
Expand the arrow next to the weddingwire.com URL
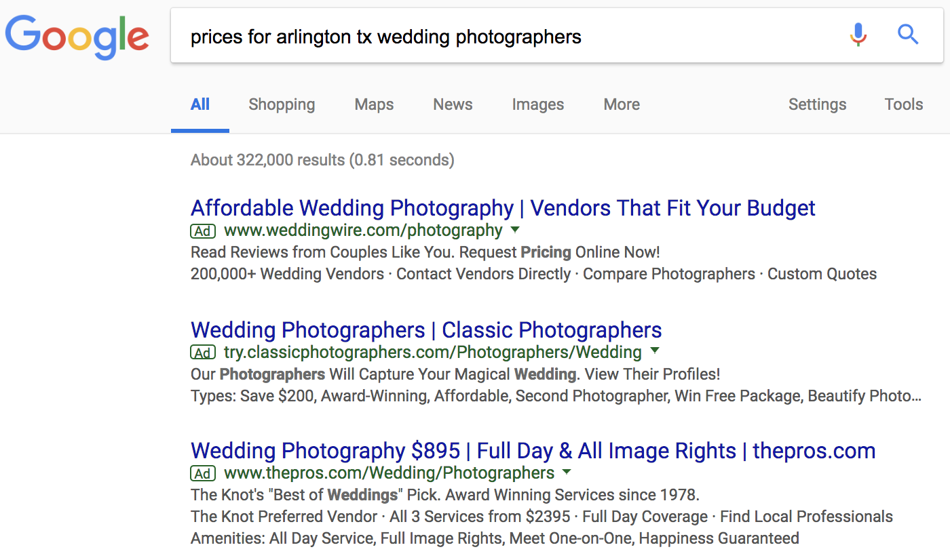tap(515, 230)
